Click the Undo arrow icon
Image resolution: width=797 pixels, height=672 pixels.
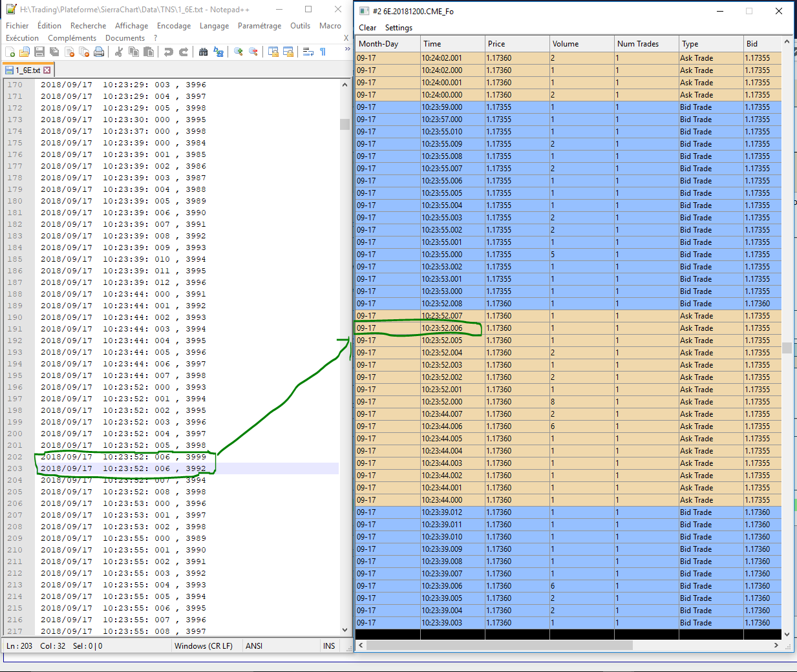169,52
